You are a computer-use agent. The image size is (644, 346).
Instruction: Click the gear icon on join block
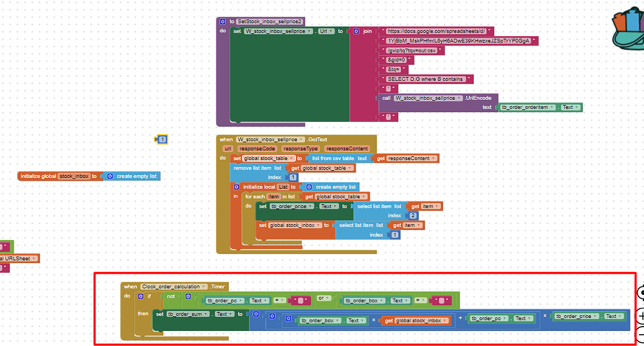[356, 31]
